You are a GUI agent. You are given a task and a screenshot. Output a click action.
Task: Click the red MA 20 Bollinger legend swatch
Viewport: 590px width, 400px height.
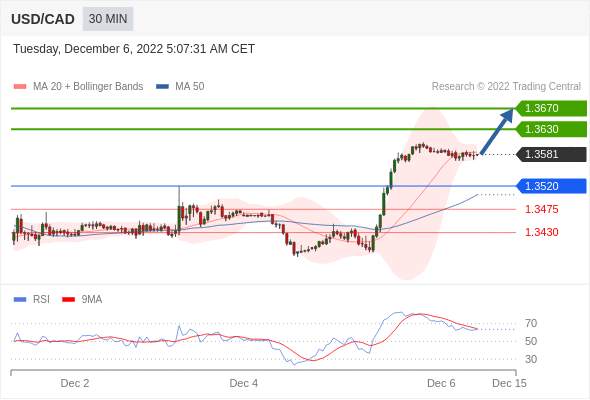pyautogui.click(x=20, y=87)
